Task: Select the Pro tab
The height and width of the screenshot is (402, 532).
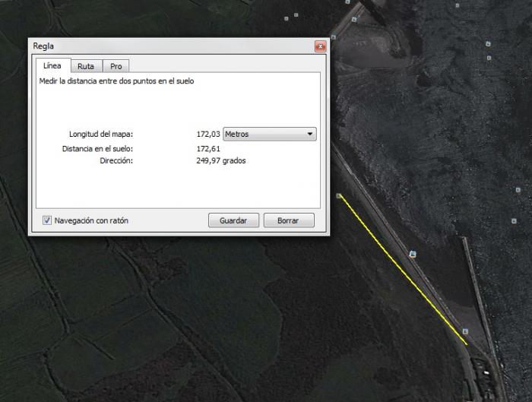Action: 116,66
